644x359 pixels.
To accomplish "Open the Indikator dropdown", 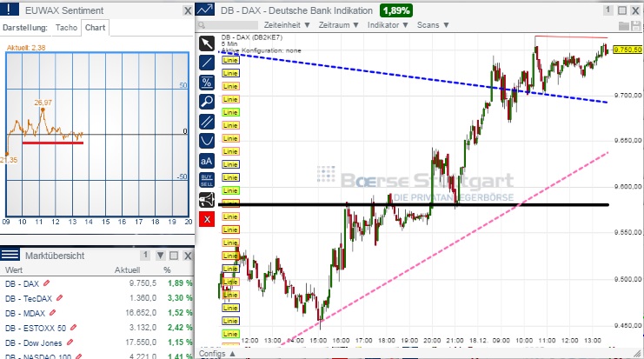I will (x=388, y=25).
